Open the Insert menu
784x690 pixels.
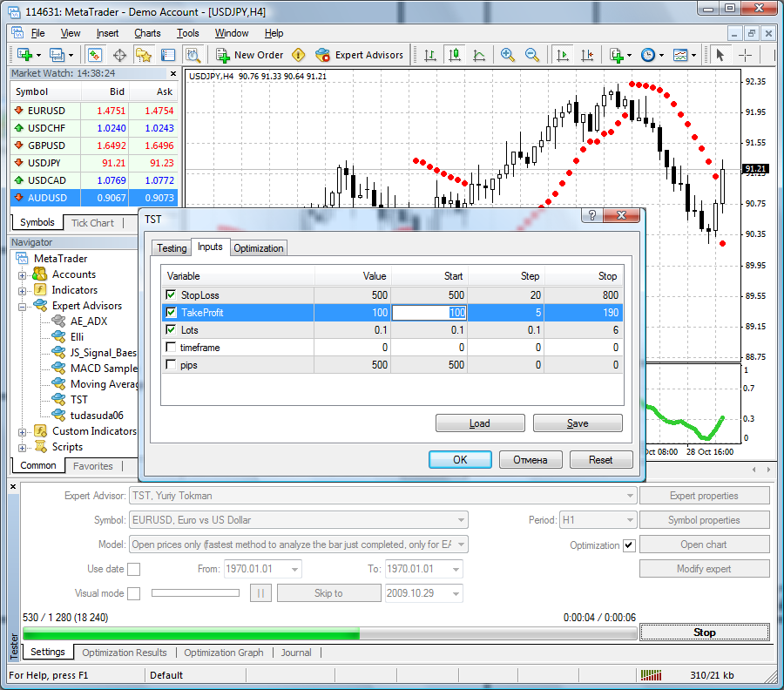tap(107, 33)
